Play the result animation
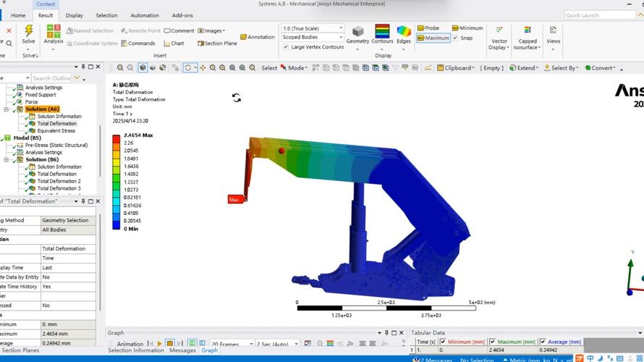644x362 pixels. click(x=160, y=344)
